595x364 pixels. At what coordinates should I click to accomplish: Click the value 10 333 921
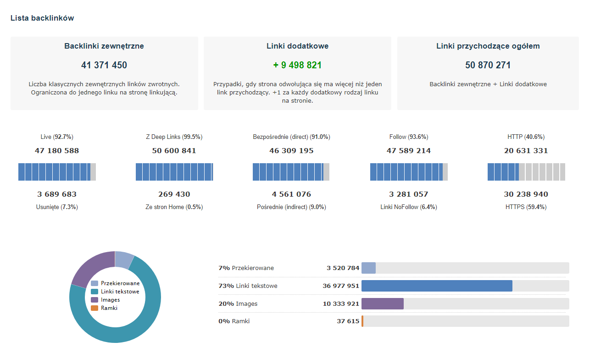[x=341, y=303]
